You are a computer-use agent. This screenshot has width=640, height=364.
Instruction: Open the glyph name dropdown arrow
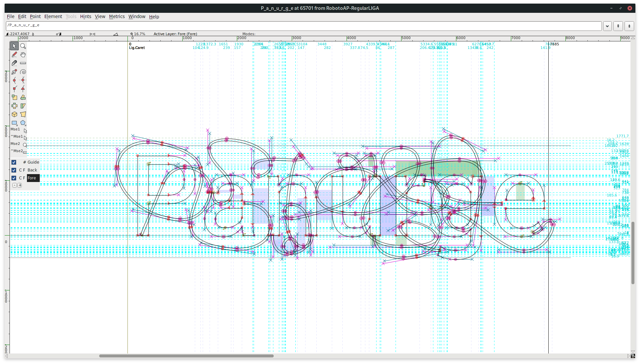pyautogui.click(x=607, y=26)
